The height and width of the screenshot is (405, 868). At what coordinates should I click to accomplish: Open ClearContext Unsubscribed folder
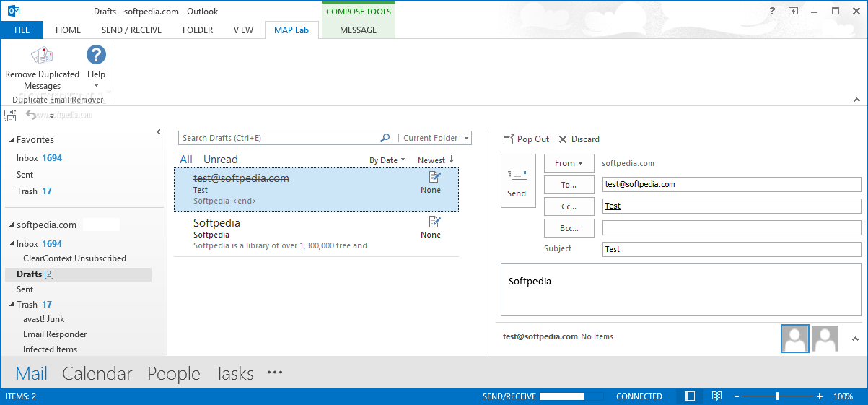(x=74, y=258)
